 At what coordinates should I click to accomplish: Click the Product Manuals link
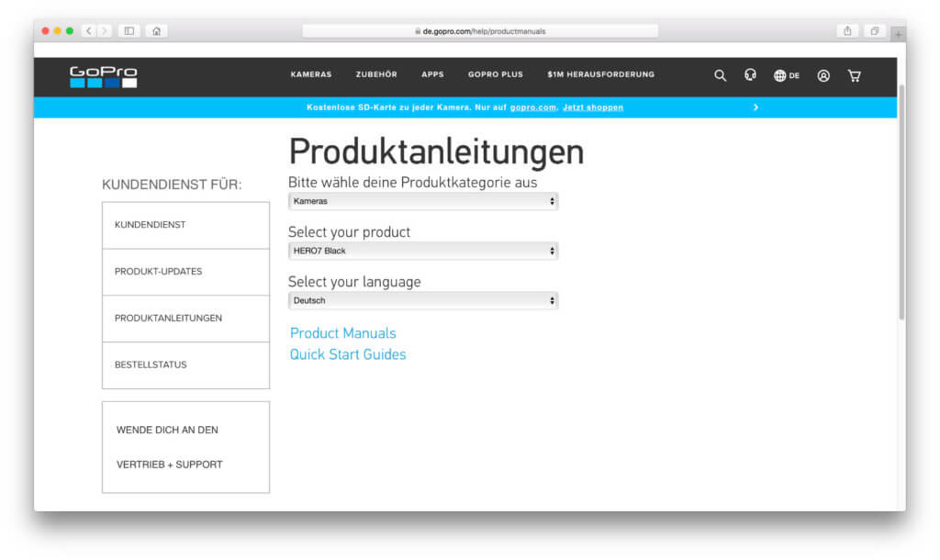[343, 333]
